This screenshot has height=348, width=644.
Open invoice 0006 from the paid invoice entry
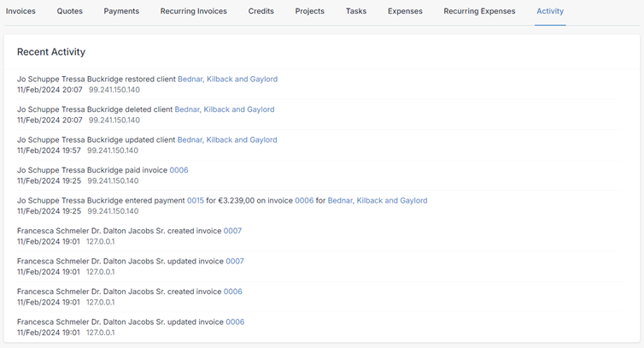(x=179, y=170)
